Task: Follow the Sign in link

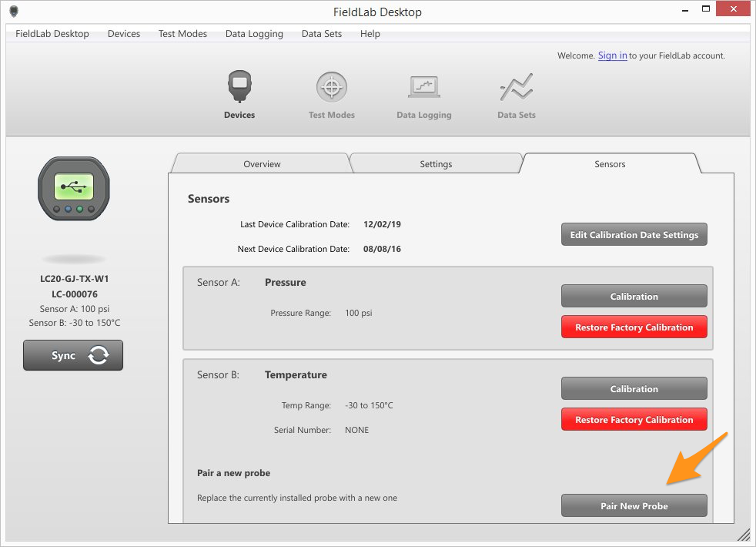Action: click(612, 55)
